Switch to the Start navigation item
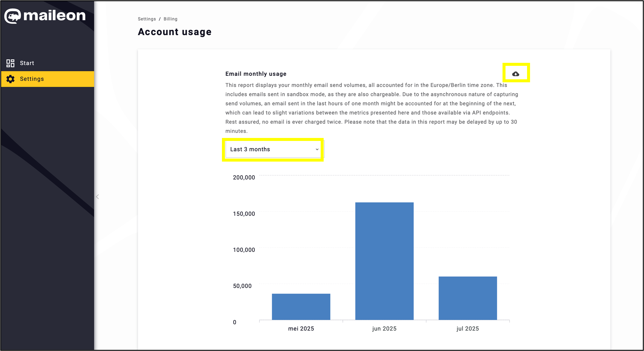The height and width of the screenshot is (351, 644). pos(27,63)
